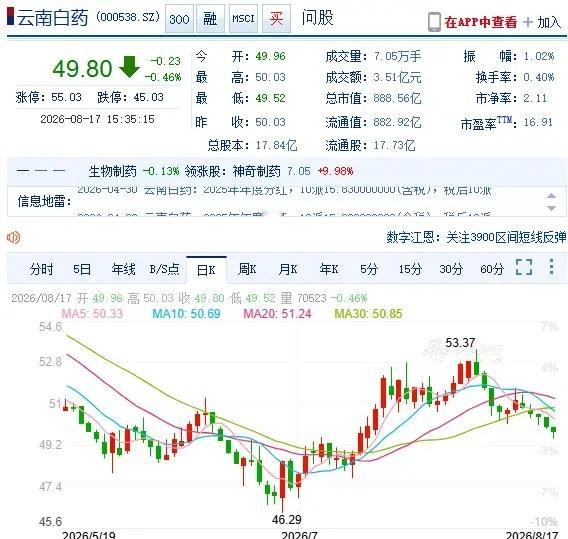Click the 最低 49.52 value

tap(270, 98)
